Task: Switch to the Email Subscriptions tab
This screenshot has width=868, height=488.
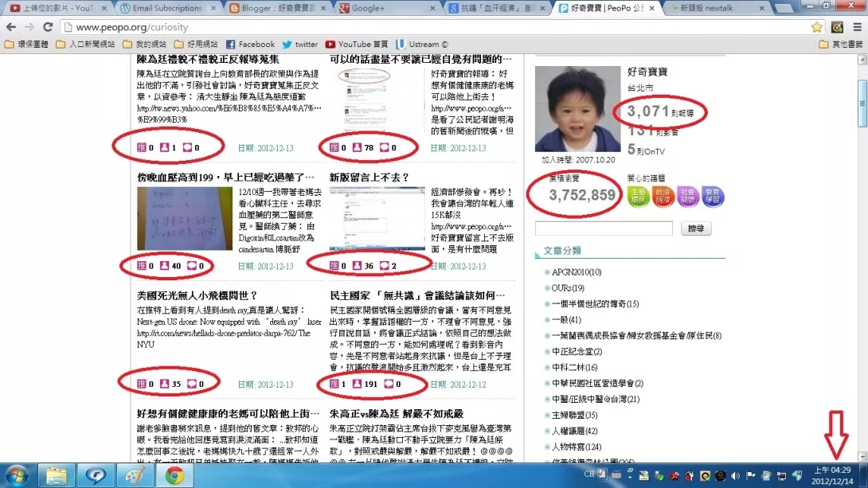Action: coord(168,8)
